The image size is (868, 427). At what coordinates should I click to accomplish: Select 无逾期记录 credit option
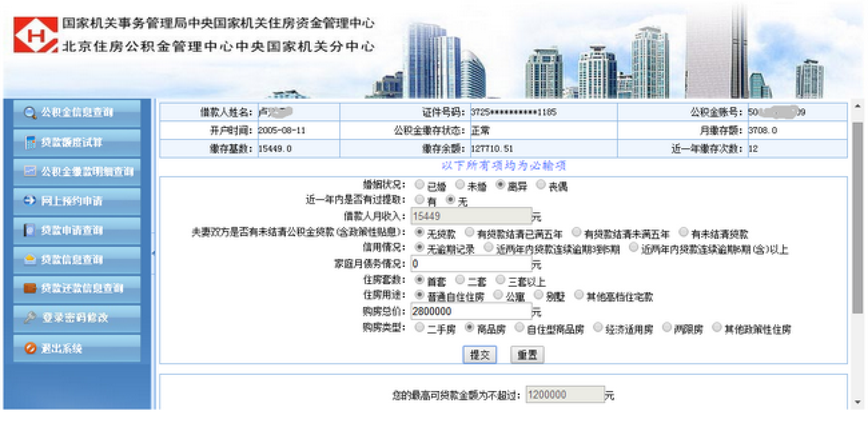[419, 248]
